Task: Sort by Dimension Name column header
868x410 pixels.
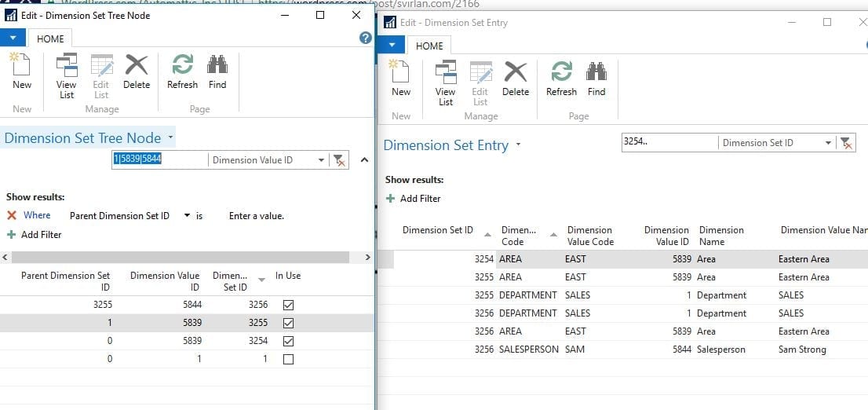Action: (x=721, y=236)
